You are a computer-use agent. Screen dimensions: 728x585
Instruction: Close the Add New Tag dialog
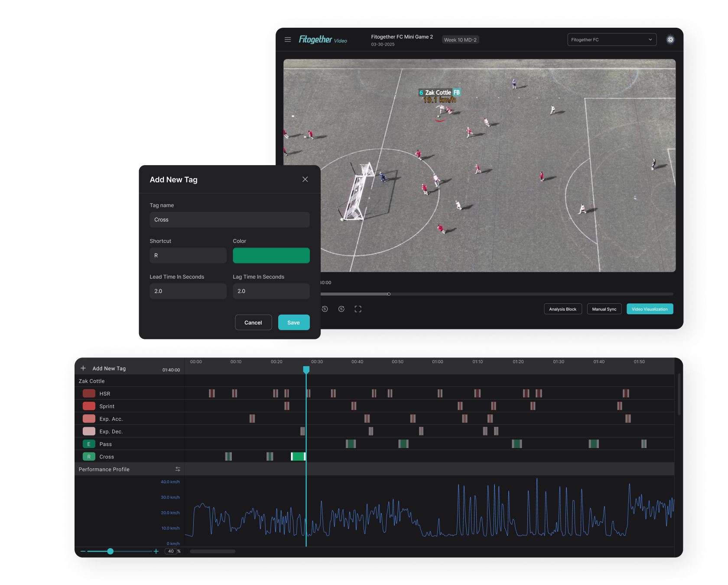click(x=305, y=179)
